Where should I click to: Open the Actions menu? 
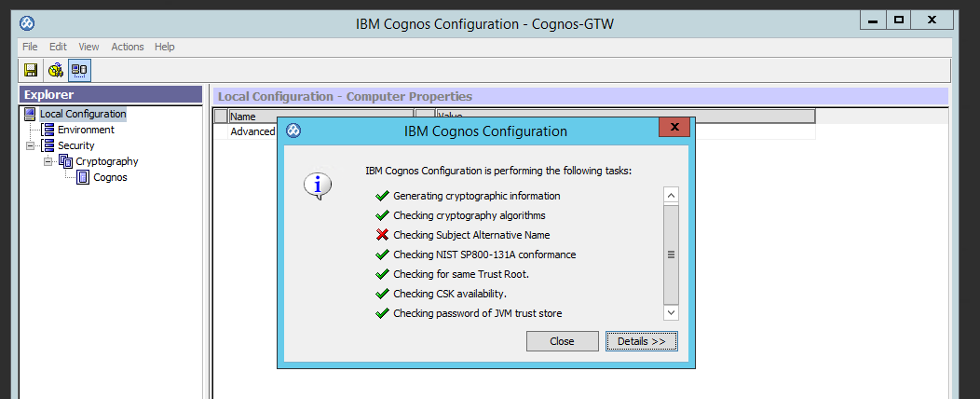click(x=128, y=47)
